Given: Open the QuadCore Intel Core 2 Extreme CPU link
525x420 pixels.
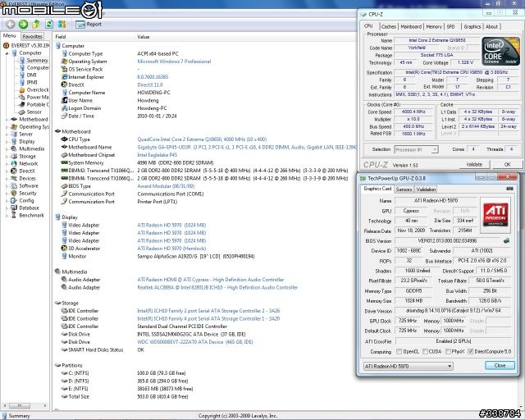Looking at the screenshot, I should click(x=202, y=139).
